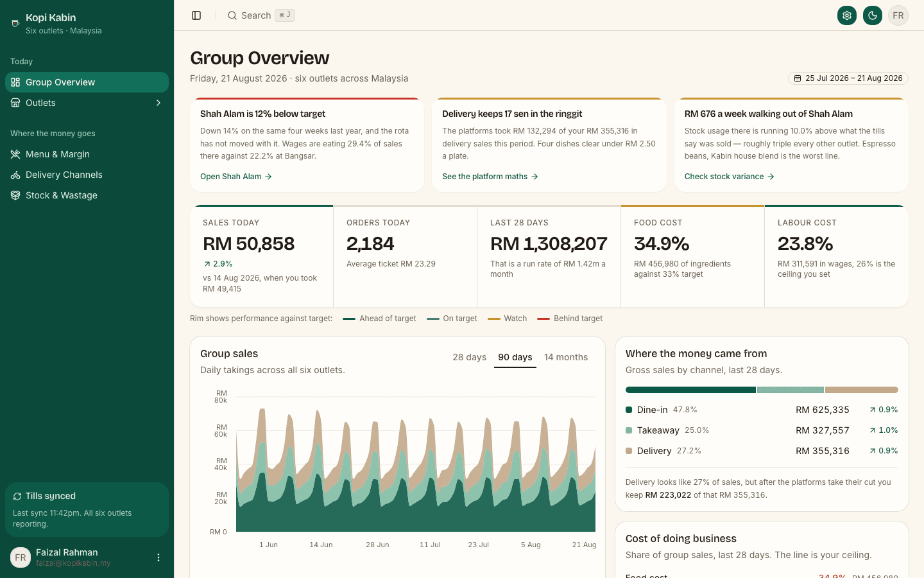The width and height of the screenshot is (924, 578).
Task: Click the 21 Aug axis label
Action: [x=584, y=545]
